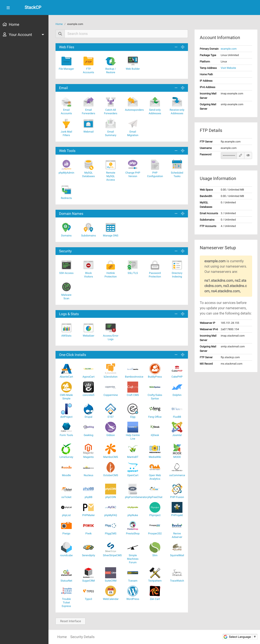
Task: Collapse the Web Files section
Action: pos(176,47)
